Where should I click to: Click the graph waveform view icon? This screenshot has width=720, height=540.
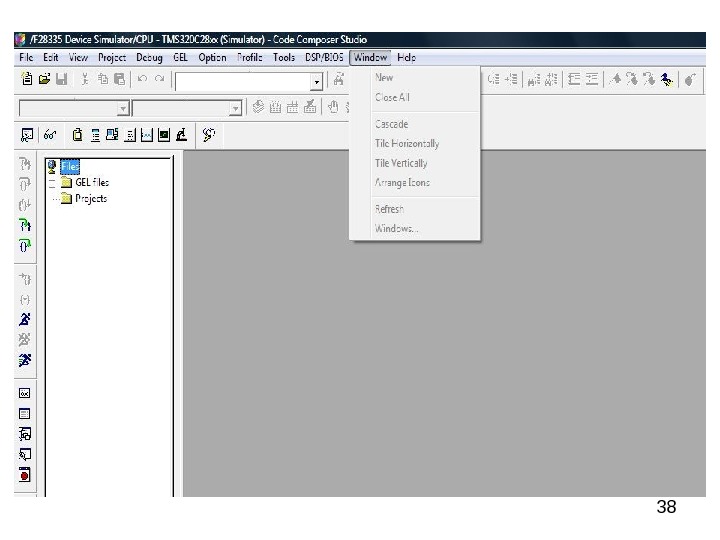click(147, 135)
